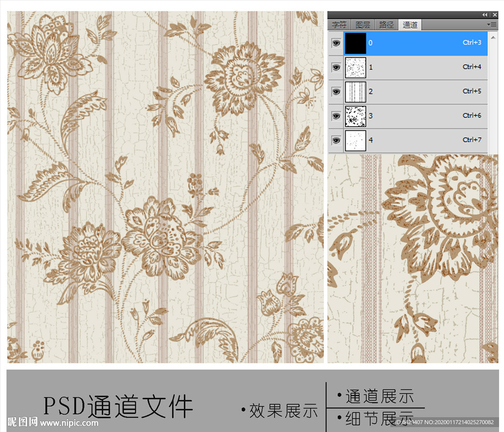Click the black thumbnail of channel 0
504x432 pixels.
pyautogui.click(x=355, y=43)
